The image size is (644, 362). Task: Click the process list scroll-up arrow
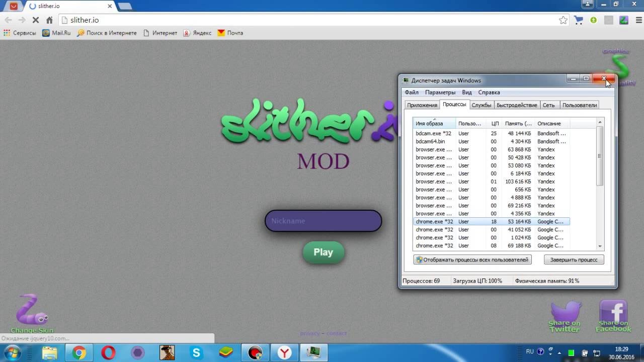(600, 122)
